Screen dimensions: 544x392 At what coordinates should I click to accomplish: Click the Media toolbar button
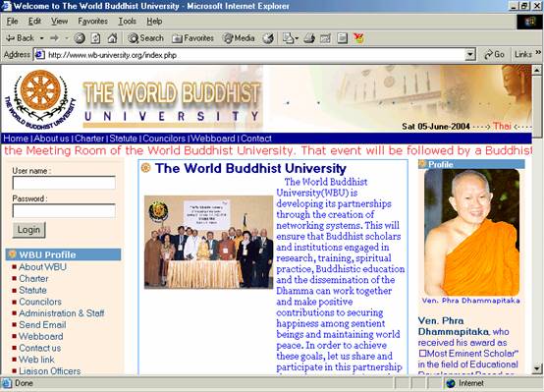click(x=239, y=38)
